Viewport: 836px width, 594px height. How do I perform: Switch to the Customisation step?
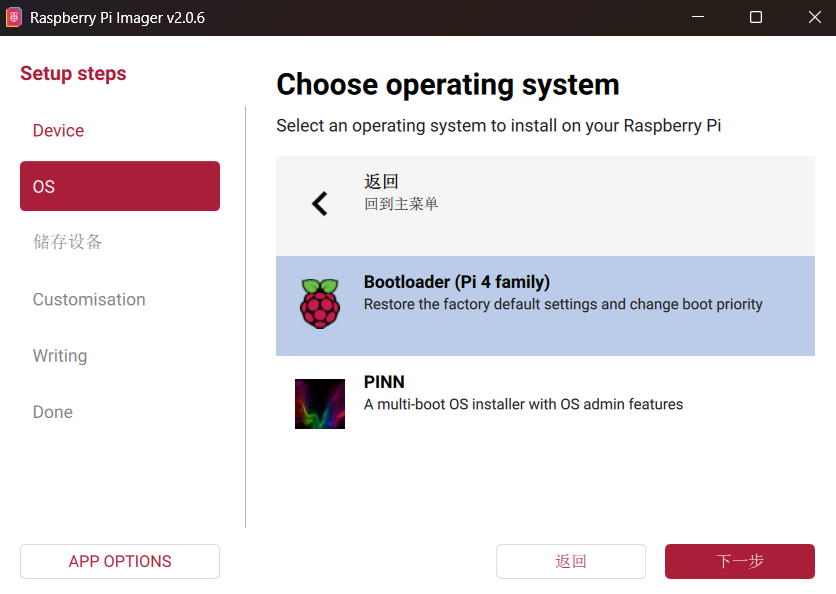pos(89,300)
